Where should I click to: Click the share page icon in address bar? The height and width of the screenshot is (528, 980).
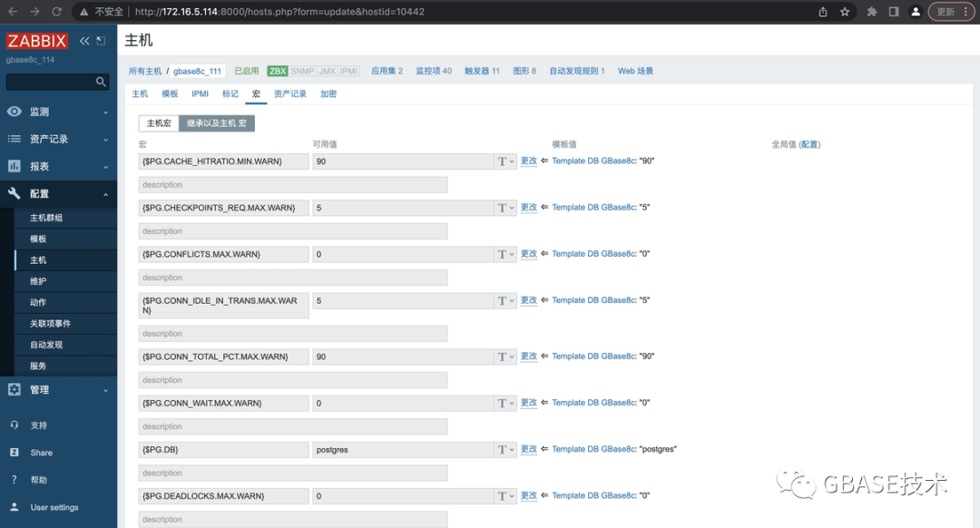point(823,12)
